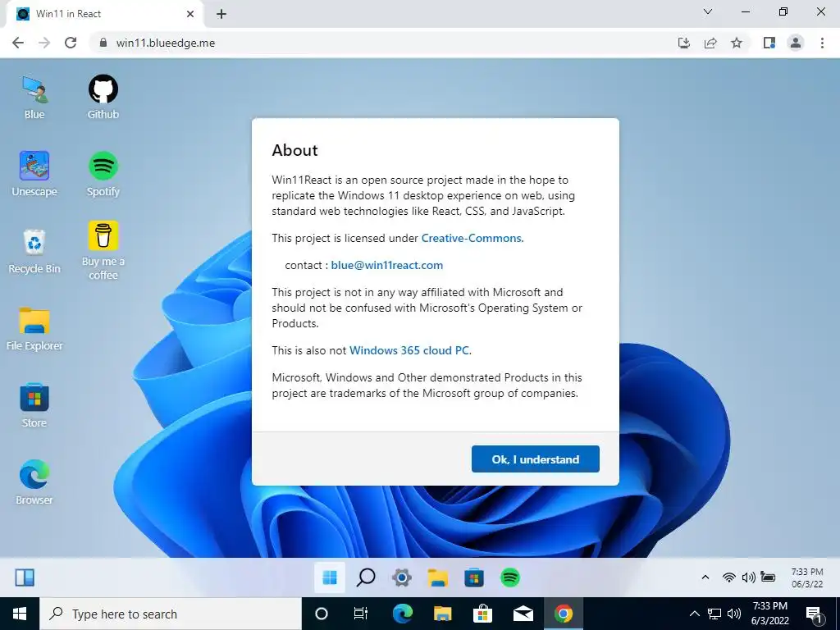
Task: Open Microsoft Store on host taskbar
Action: 482,614
